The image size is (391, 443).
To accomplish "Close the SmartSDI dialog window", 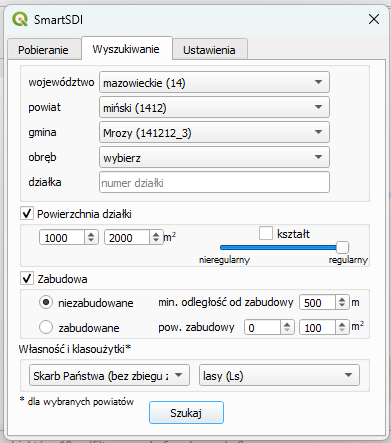I will click(x=374, y=19).
